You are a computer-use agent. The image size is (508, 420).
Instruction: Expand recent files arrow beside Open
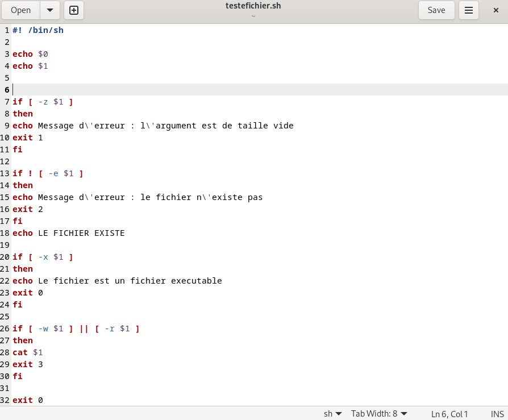coord(49,10)
